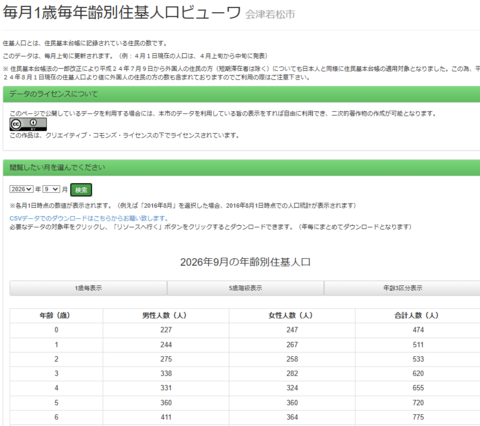Image resolution: width=480 pixels, height=426 pixels.
Task: Click the 女性人数（人） column header
Action: (291, 315)
